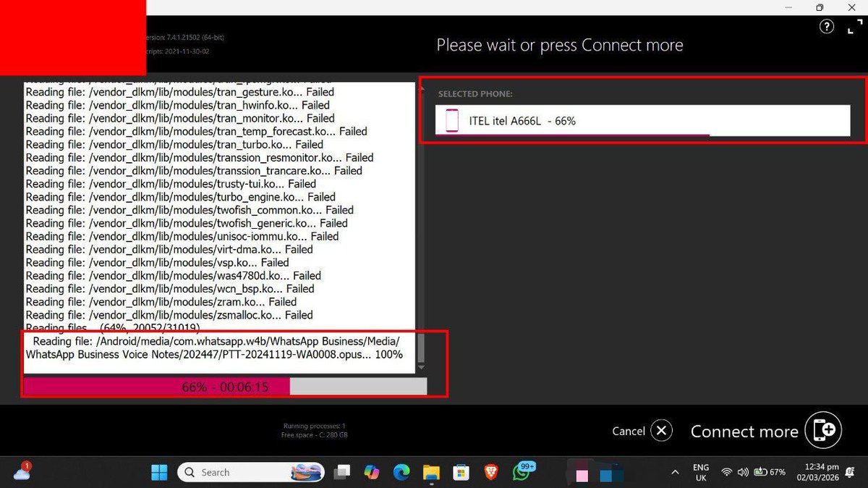Viewport: 868px width, 488px height.
Task: Click the Free space - C: 280 GB text
Action: [314, 434]
